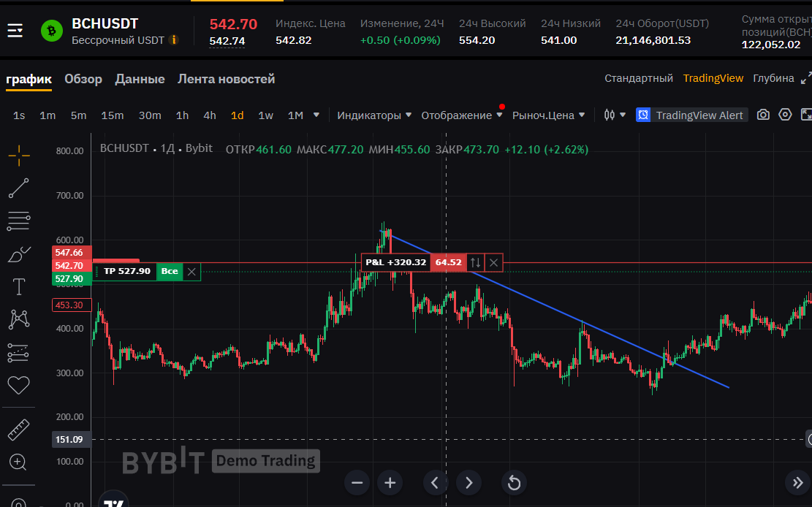Reset chart view with circular arrow
This screenshot has width=812, height=507.
(x=515, y=483)
